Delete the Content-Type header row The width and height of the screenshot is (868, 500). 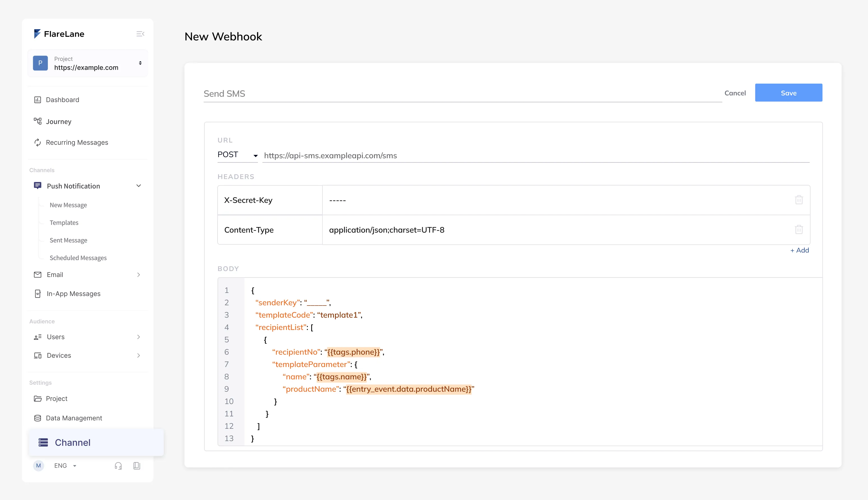pyautogui.click(x=799, y=230)
